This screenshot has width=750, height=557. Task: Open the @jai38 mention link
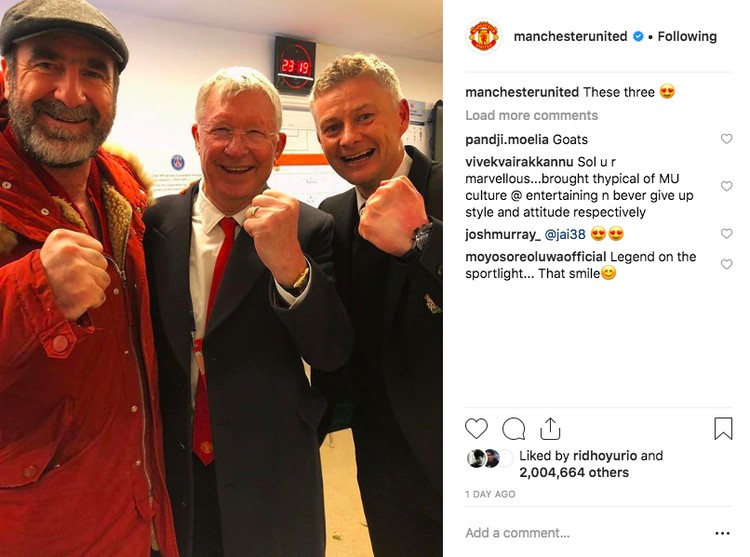coord(565,234)
